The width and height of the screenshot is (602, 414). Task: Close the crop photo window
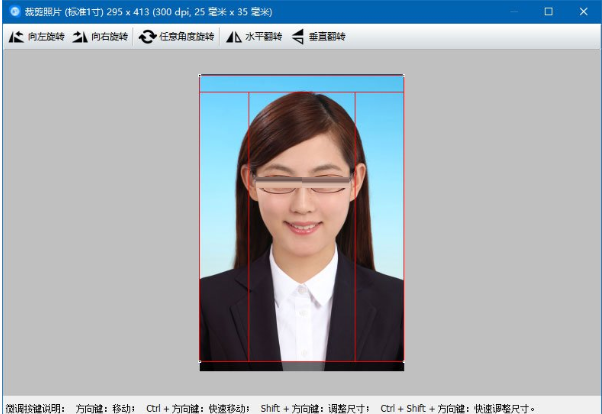(584, 12)
